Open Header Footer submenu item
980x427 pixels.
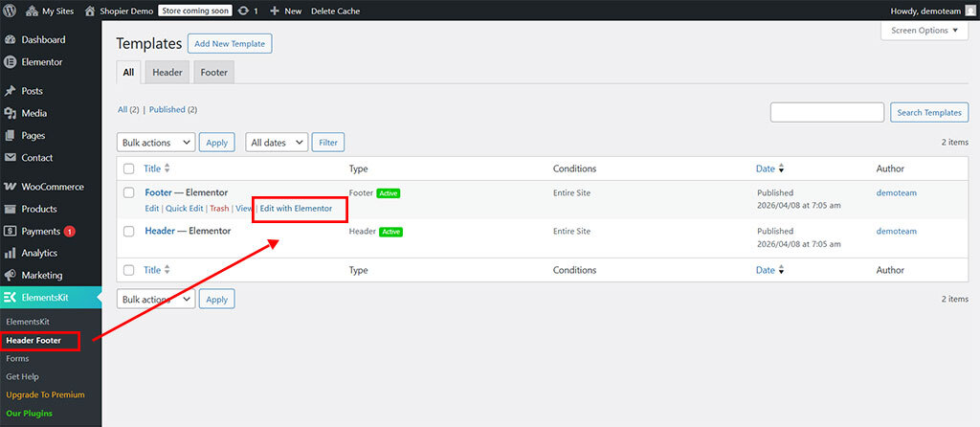click(x=33, y=341)
